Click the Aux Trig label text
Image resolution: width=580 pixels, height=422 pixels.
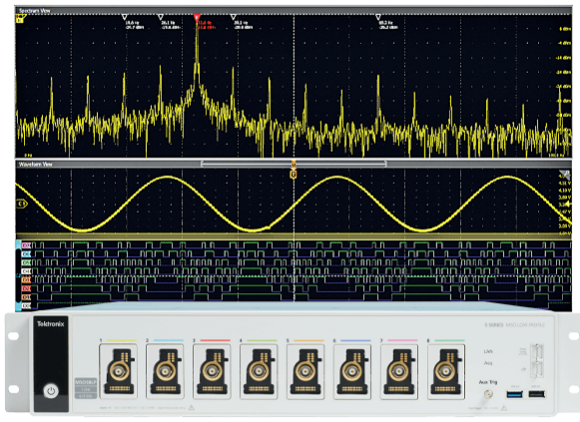click(x=488, y=382)
